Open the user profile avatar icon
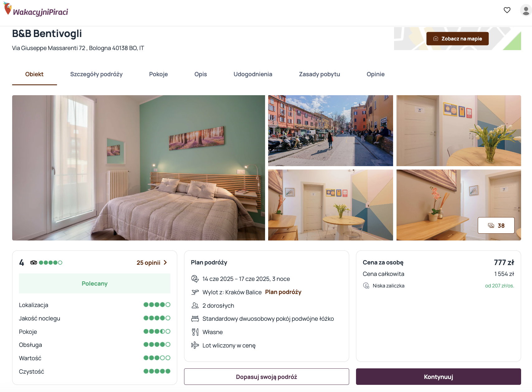The image size is (532, 392). point(526,10)
